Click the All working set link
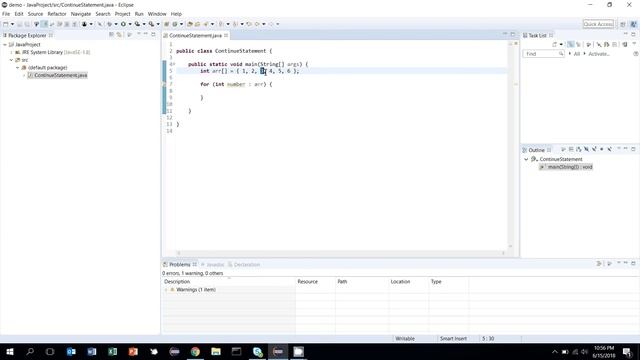 (577, 54)
